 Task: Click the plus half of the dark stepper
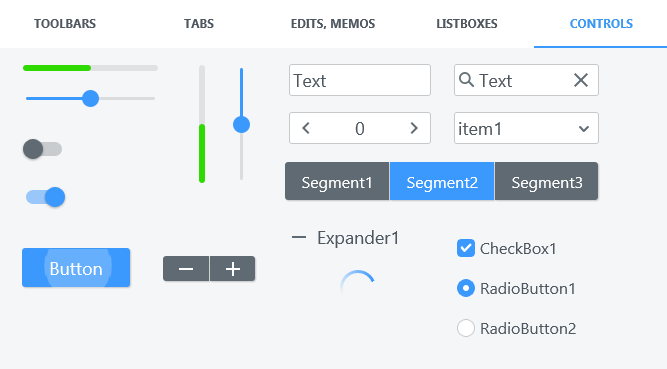click(x=233, y=269)
